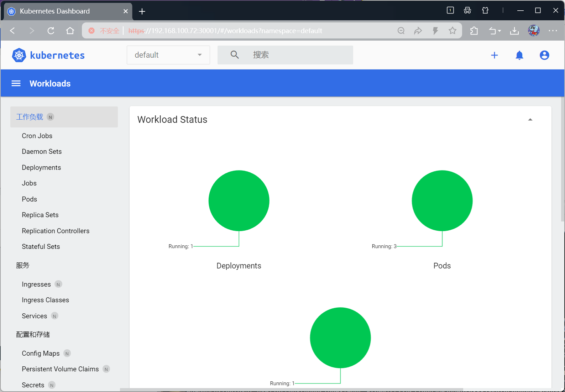565x392 pixels.
Task: Open Replication Controllers in the sidebar
Action: click(x=56, y=231)
